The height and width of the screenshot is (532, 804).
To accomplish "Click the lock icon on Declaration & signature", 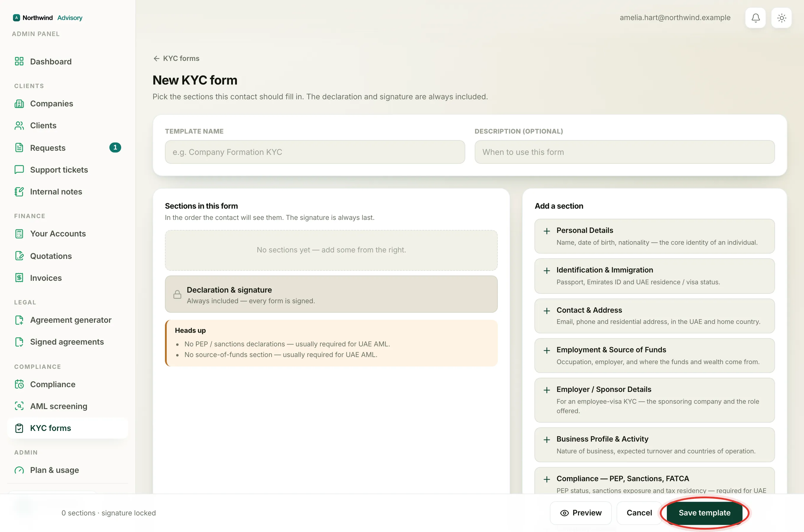I will coord(177,294).
